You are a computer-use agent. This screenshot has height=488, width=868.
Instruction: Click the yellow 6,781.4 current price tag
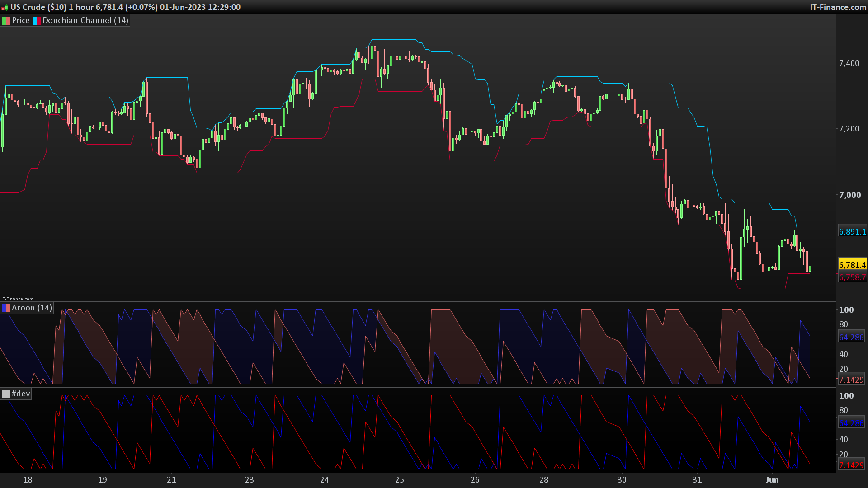tap(852, 265)
